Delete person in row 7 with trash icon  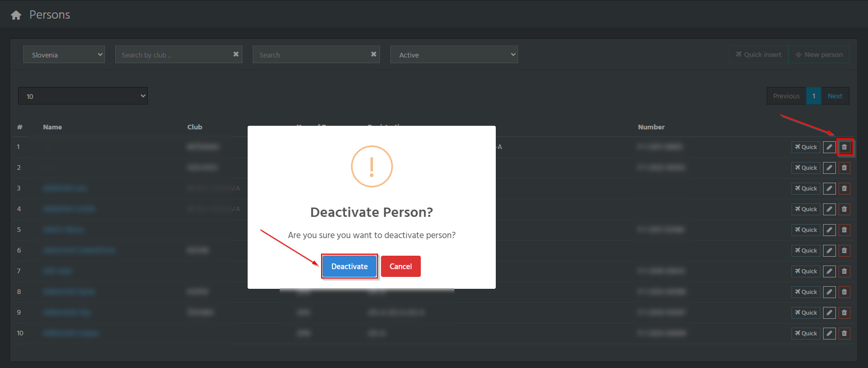click(844, 271)
